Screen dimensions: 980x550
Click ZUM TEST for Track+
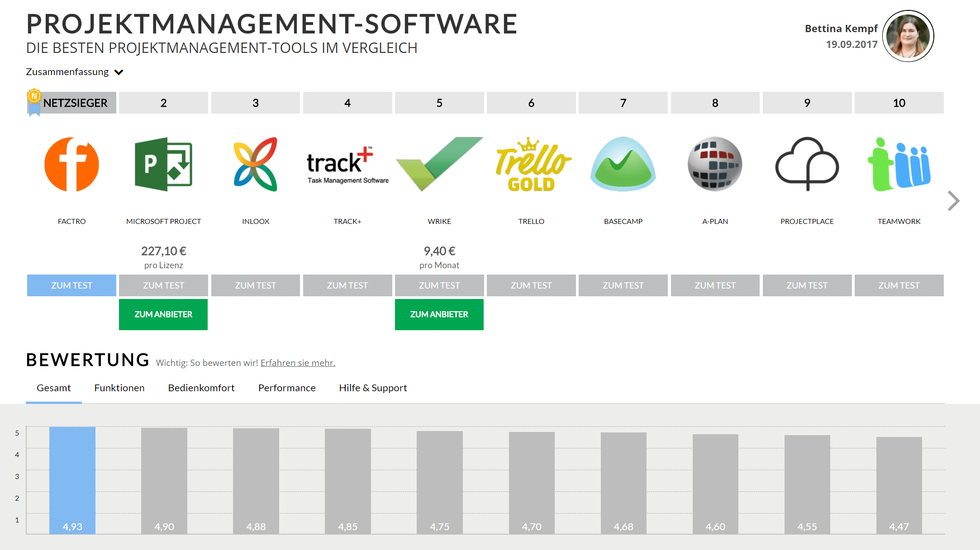click(x=347, y=285)
